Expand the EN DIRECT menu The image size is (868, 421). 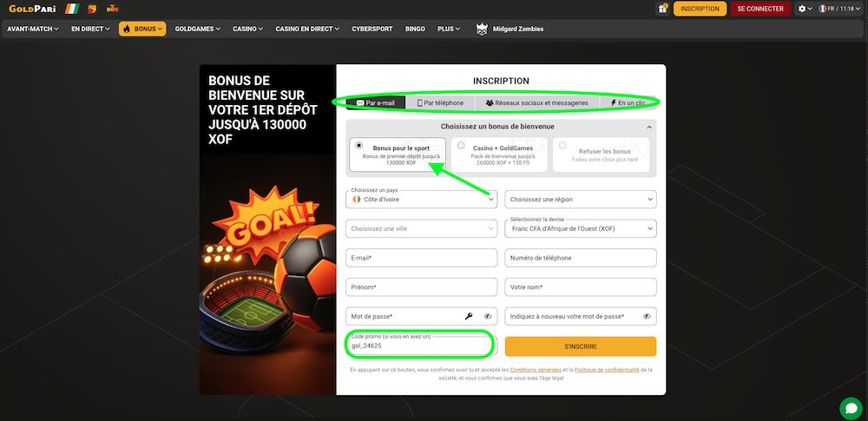[x=91, y=29]
